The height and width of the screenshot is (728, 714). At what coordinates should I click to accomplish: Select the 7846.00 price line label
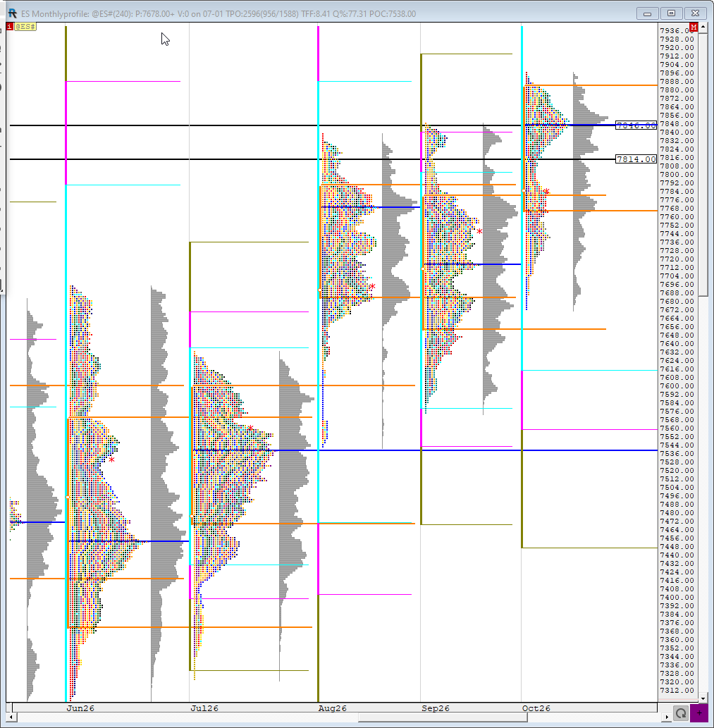pos(636,125)
